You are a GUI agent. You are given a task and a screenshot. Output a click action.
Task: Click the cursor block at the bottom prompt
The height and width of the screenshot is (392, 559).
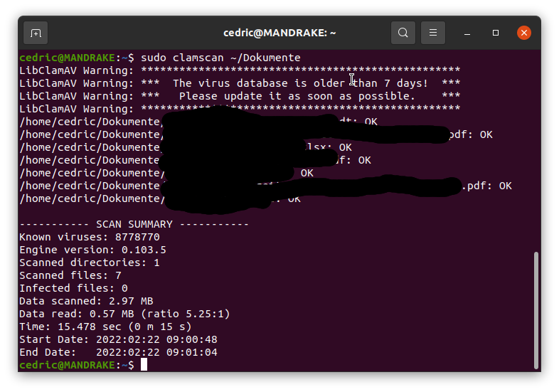(x=144, y=365)
